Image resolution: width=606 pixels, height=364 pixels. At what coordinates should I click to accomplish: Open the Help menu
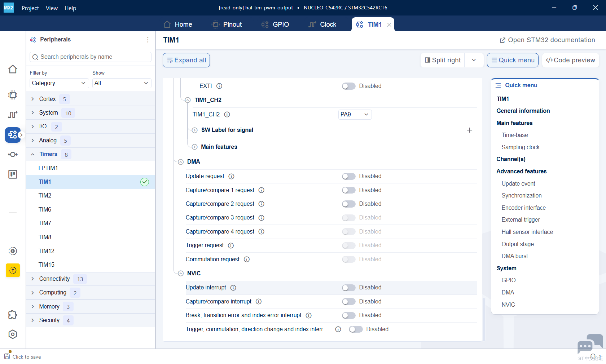[x=70, y=8]
